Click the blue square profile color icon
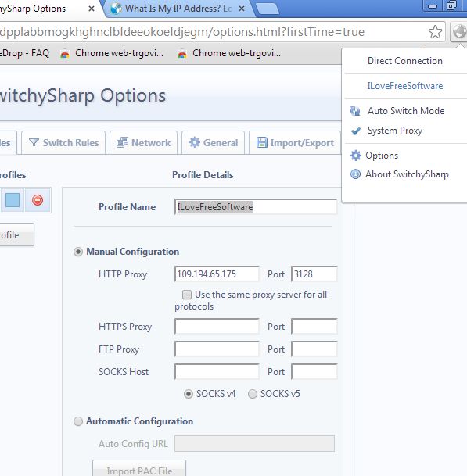Viewport: 467px width, 476px height. pos(13,200)
